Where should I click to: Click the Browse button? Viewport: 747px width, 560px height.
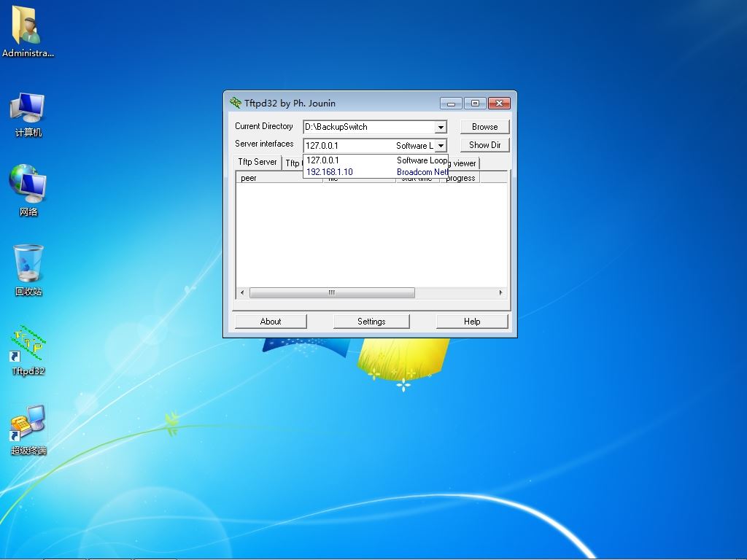pos(484,127)
